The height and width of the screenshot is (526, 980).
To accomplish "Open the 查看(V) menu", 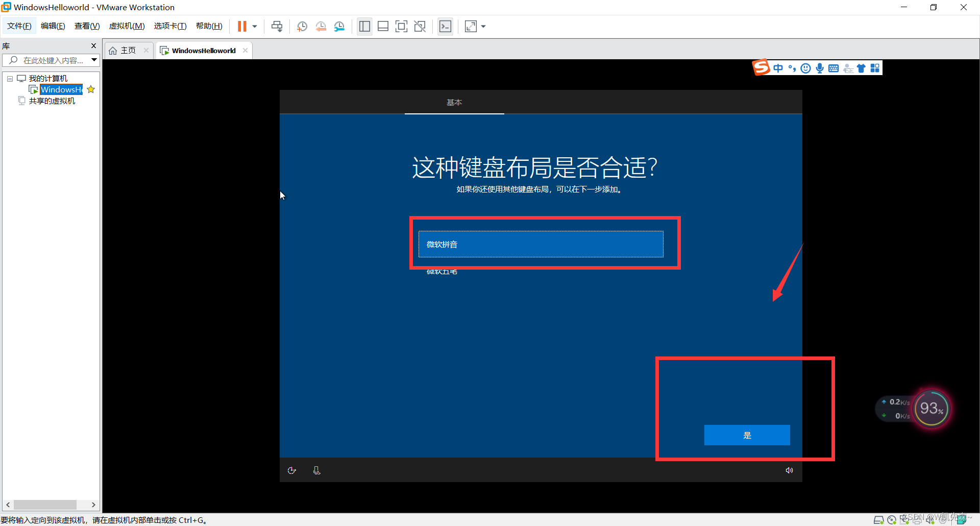I will pyautogui.click(x=87, y=26).
